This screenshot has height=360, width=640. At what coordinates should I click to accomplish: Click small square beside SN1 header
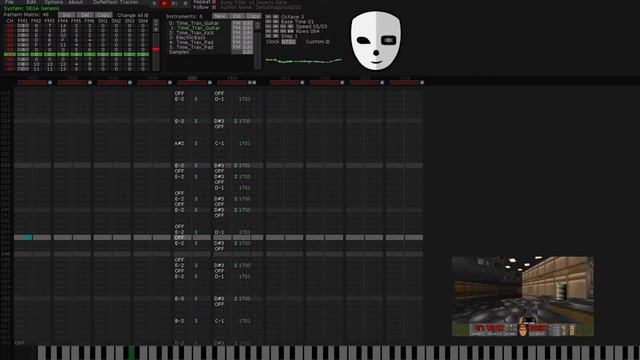302,82
